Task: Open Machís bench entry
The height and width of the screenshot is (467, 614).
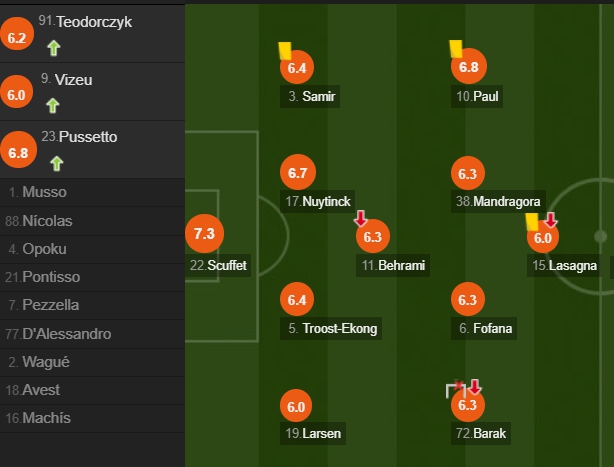Action: point(92,418)
